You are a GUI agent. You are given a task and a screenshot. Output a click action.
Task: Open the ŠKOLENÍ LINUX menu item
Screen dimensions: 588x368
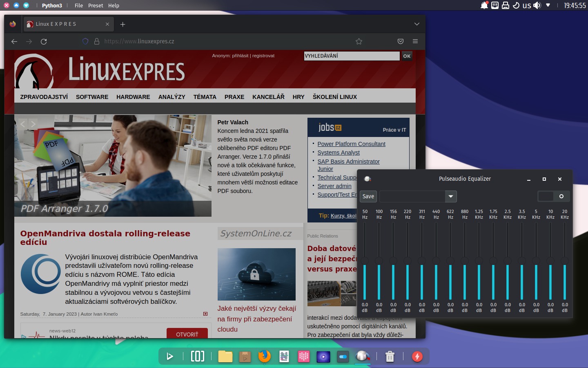[335, 97]
